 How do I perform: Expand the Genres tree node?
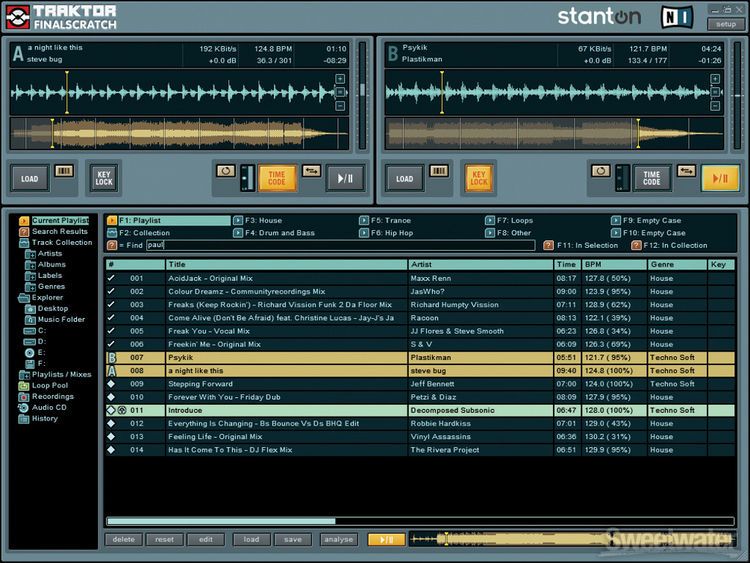[30, 286]
